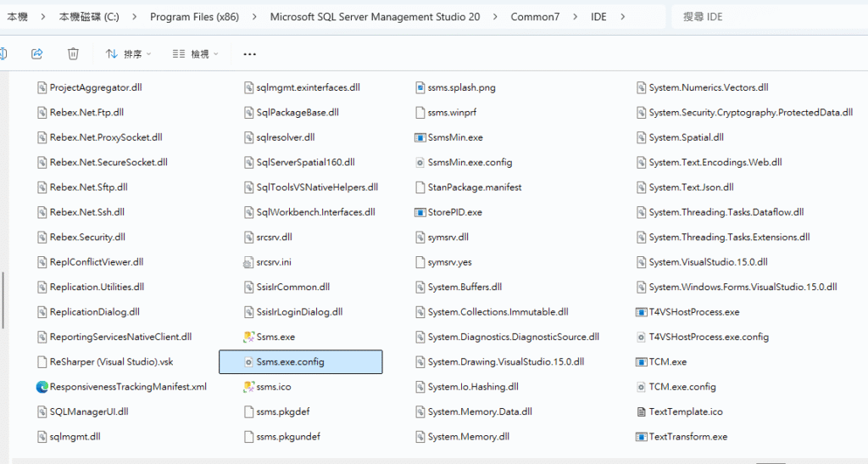
Task: Select the StorePID.exe file icon
Action: (420, 212)
